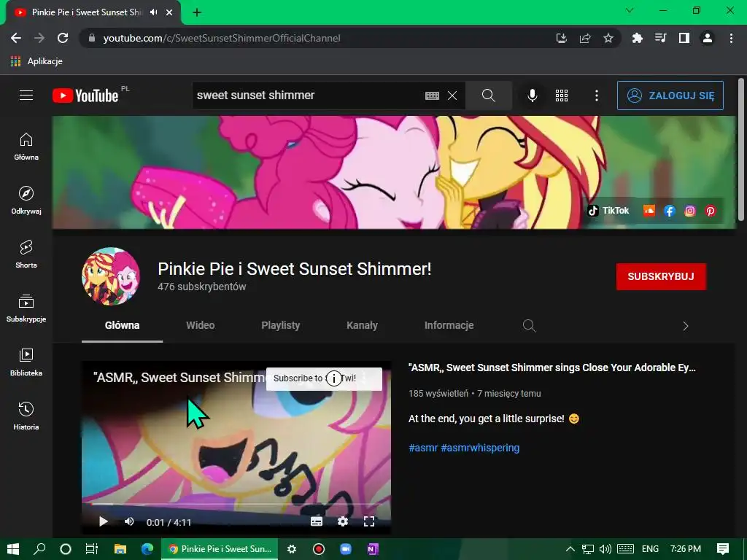Open Biblioteka library section
The height and width of the screenshot is (560, 747).
pos(26,362)
